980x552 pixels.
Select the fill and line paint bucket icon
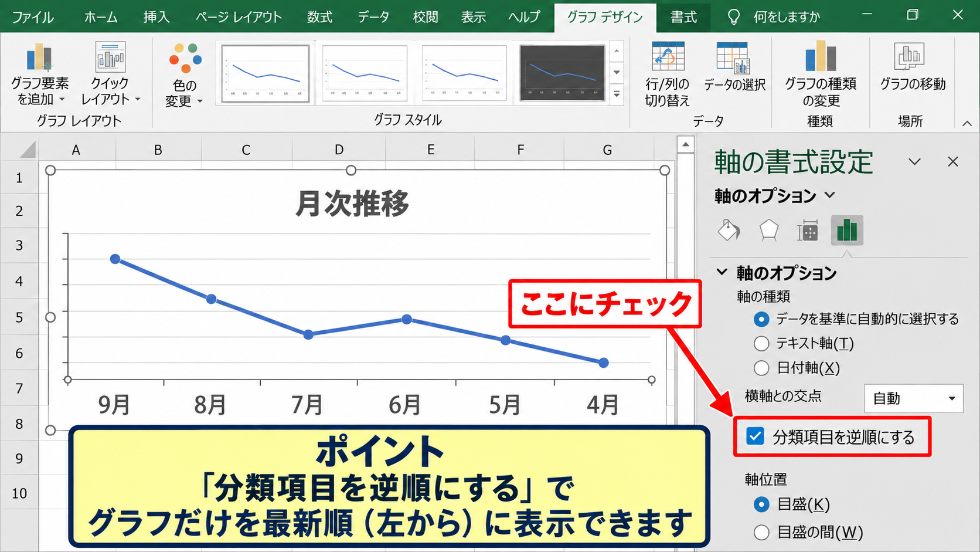pyautogui.click(x=729, y=230)
